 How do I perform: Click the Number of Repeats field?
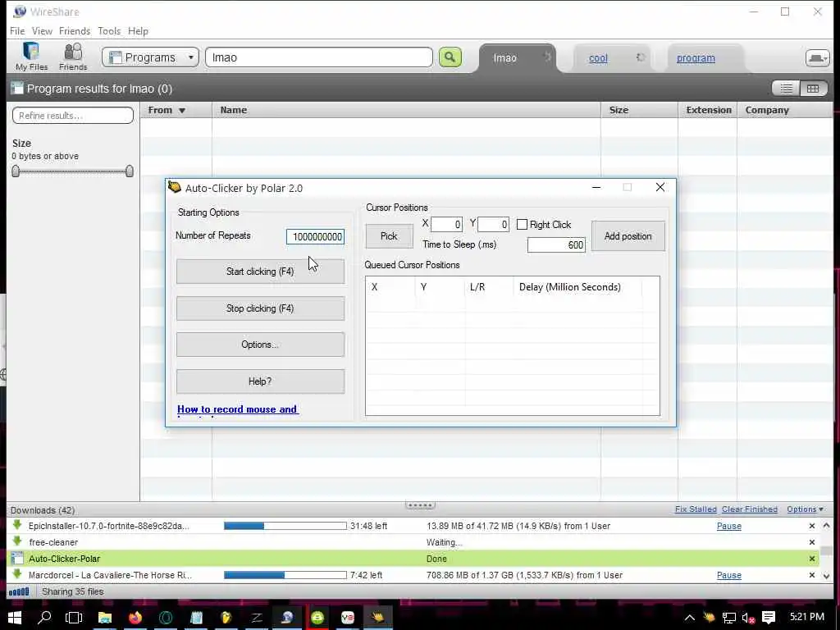click(x=315, y=237)
